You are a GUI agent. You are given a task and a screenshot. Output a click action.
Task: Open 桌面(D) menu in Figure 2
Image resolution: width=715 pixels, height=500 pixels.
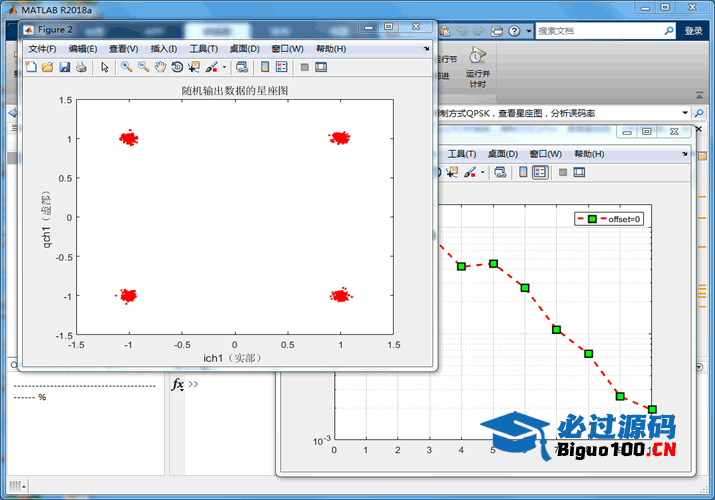point(244,49)
